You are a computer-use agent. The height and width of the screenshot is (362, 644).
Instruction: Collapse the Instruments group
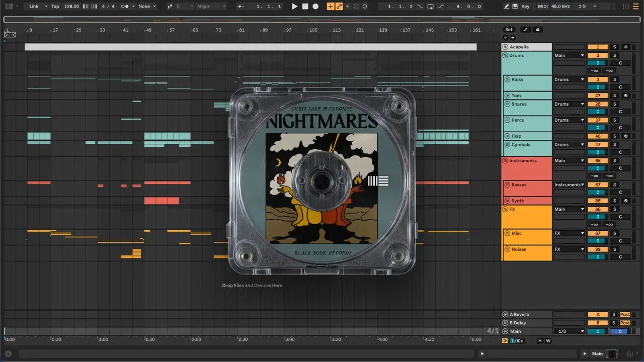(x=505, y=161)
